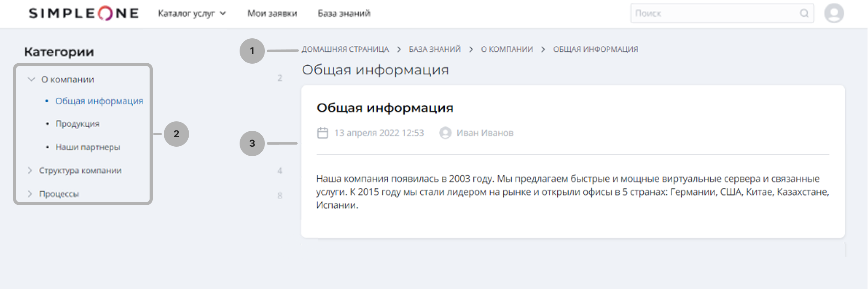Click the SimpleOne logo
This screenshot has height=289, width=868.
point(84,13)
